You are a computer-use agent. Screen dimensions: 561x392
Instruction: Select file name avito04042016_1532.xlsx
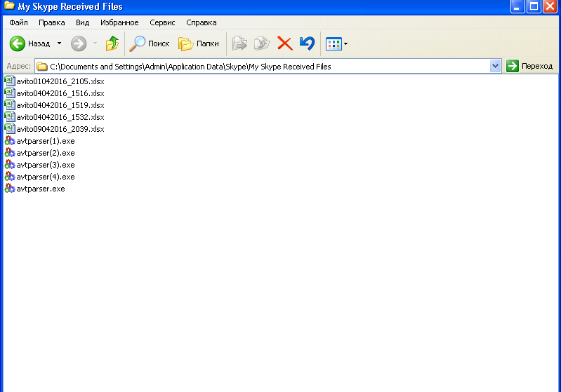[60, 117]
